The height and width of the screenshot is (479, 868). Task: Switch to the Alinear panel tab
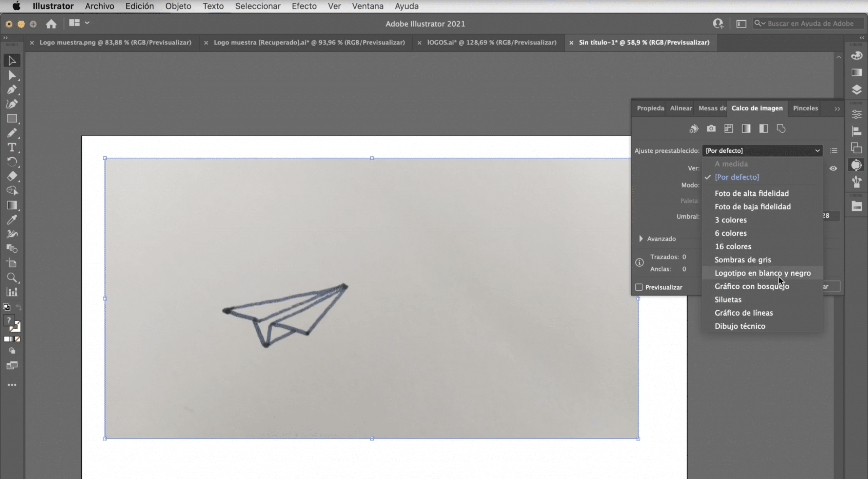(x=681, y=108)
